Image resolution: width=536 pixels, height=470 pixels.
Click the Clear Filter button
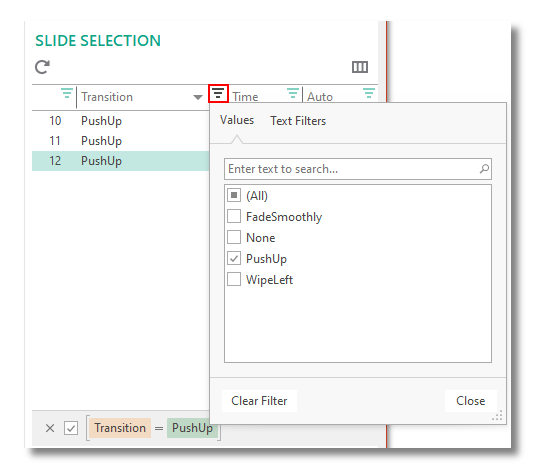[x=259, y=401]
